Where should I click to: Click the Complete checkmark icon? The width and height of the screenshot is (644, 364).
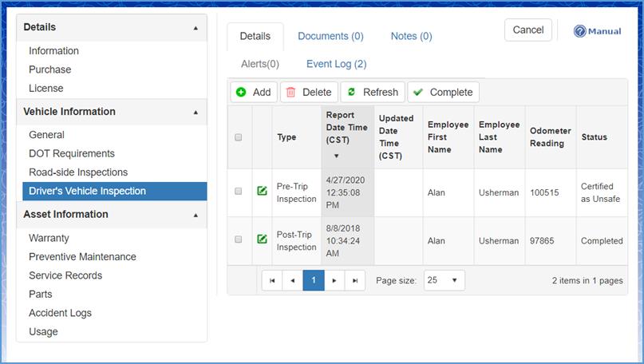pyautogui.click(x=418, y=93)
